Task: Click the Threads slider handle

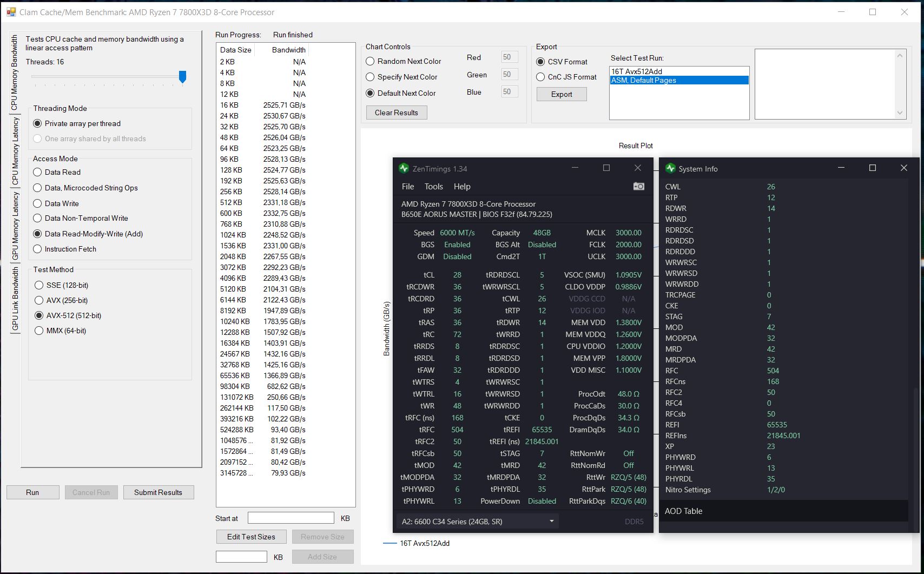Action: (183, 77)
